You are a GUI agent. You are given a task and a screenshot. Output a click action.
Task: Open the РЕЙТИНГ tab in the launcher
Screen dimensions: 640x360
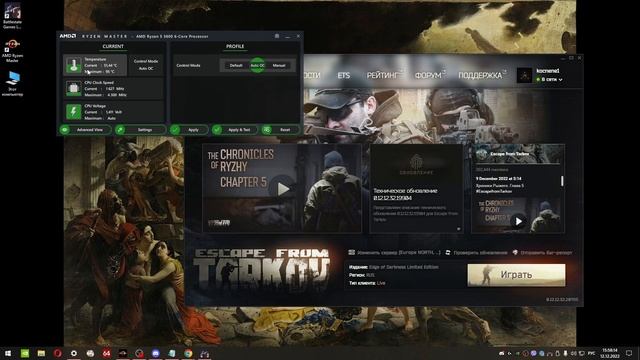(x=382, y=76)
